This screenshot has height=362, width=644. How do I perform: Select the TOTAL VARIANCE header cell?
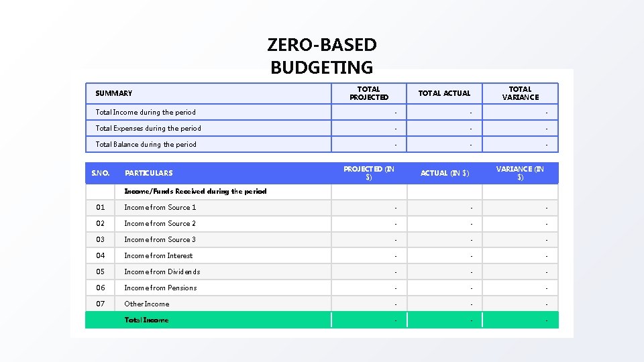521,93
